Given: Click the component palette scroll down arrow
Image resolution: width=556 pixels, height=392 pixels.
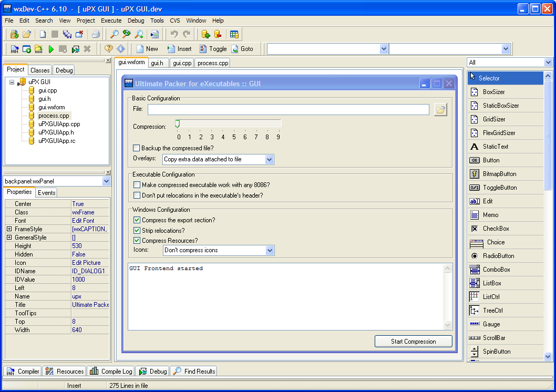Looking at the screenshot, I should pos(548,356).
